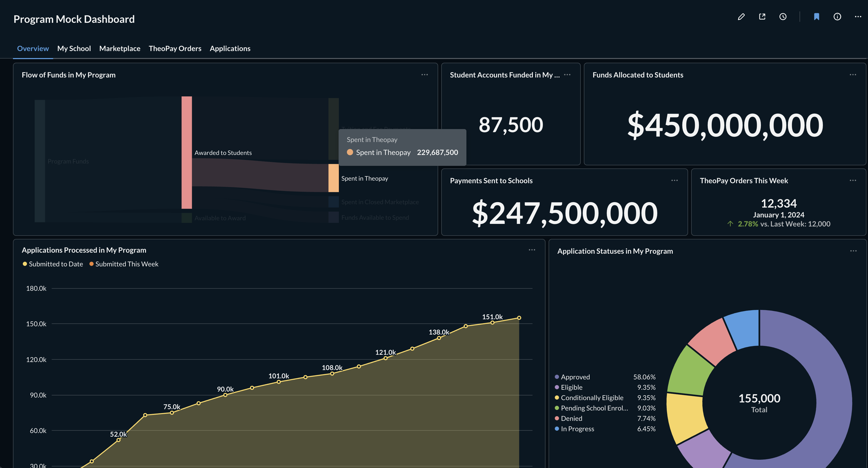Image resolution: width=868 pixels, height=468 pixels.
Task: Toggle Approved status in donut legend
Action: [605, 377]
